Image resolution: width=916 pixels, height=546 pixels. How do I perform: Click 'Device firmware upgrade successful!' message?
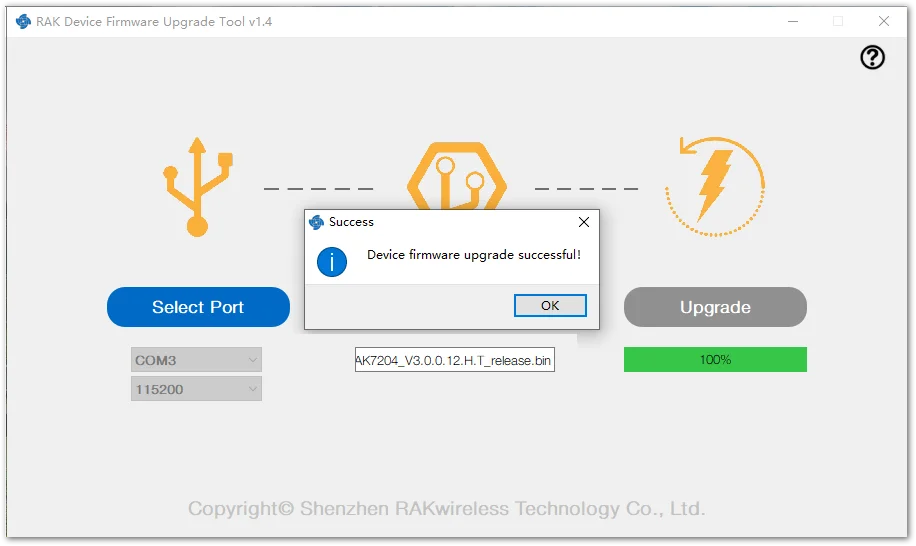click(474, 255)
